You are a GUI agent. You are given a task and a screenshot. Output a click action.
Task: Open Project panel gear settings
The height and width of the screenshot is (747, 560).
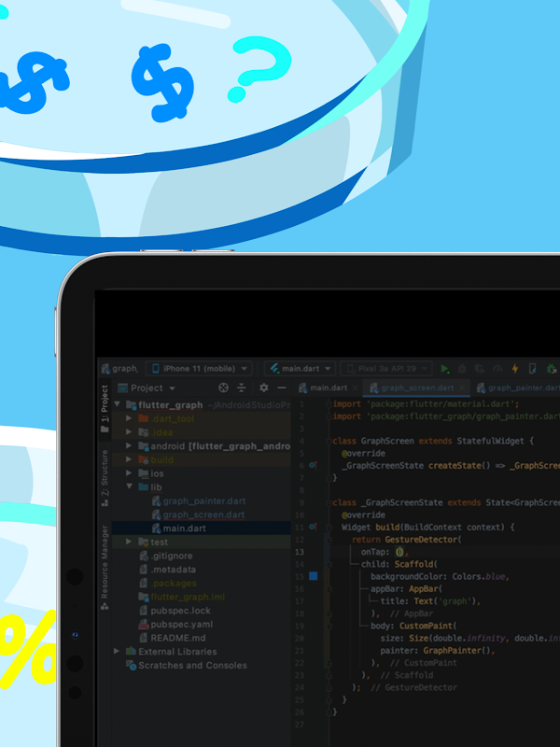click(264, 388)
